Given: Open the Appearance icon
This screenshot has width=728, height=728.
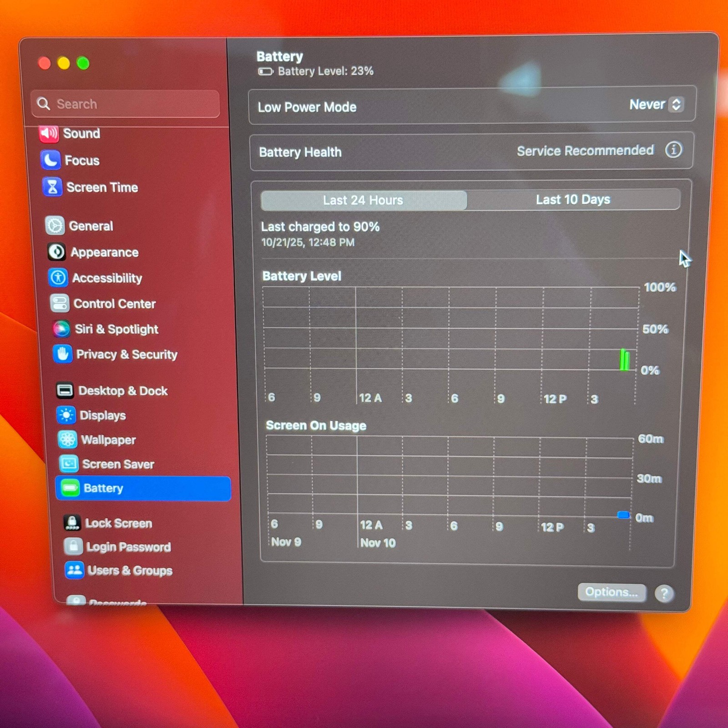Looking at the screenshot, I should coord(56,252).
